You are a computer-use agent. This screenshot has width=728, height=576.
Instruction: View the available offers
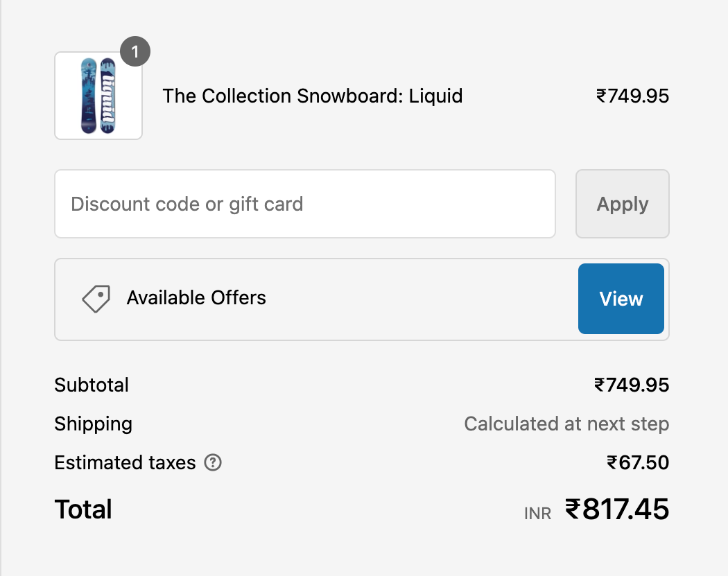[x=621, y=299]
